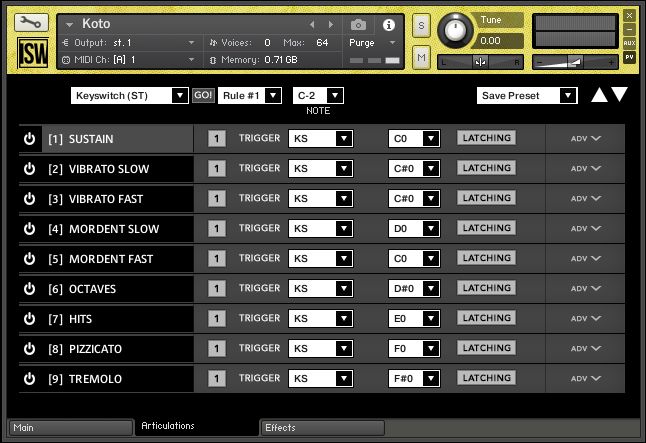Expand ADV options for SUSTAIN
This screenshot has height=443, width=646.
[x=586, y=138]
